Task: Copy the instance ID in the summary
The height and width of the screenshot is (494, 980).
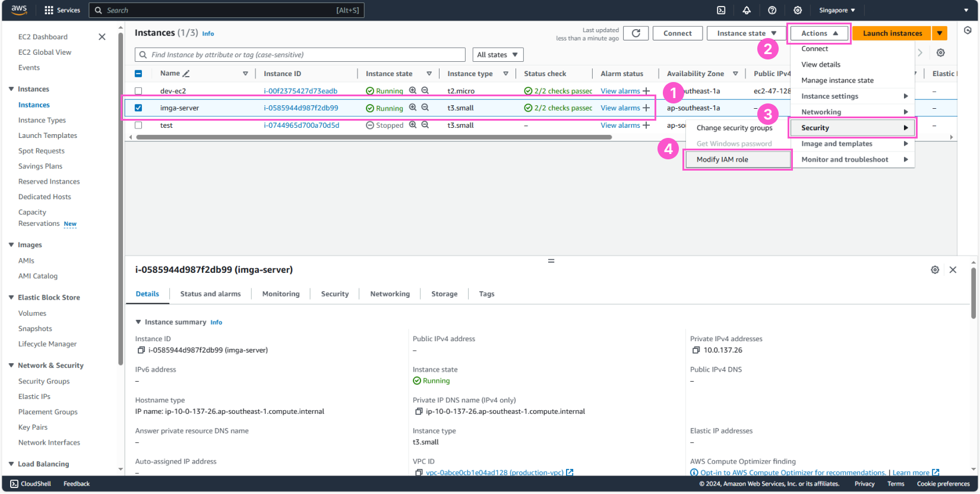Action: coord(141,350)
